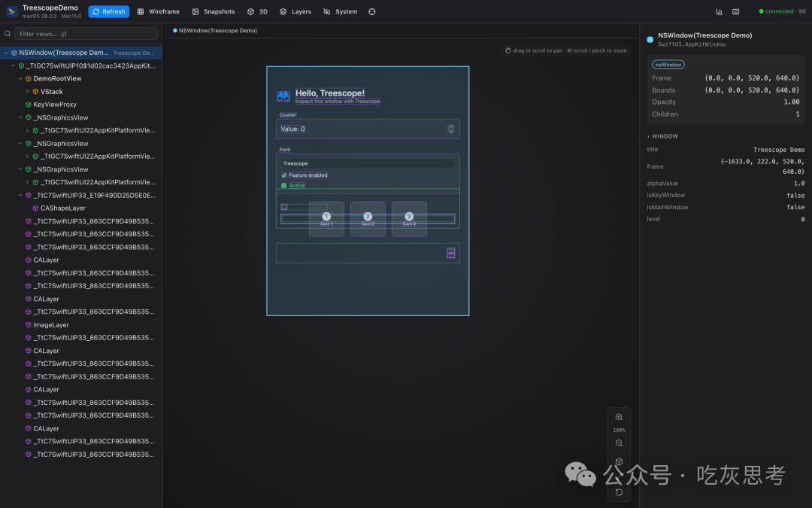Zoom out with the magnifier minus icon
This screenshot has width=812, height=508.
pos(619,443)
